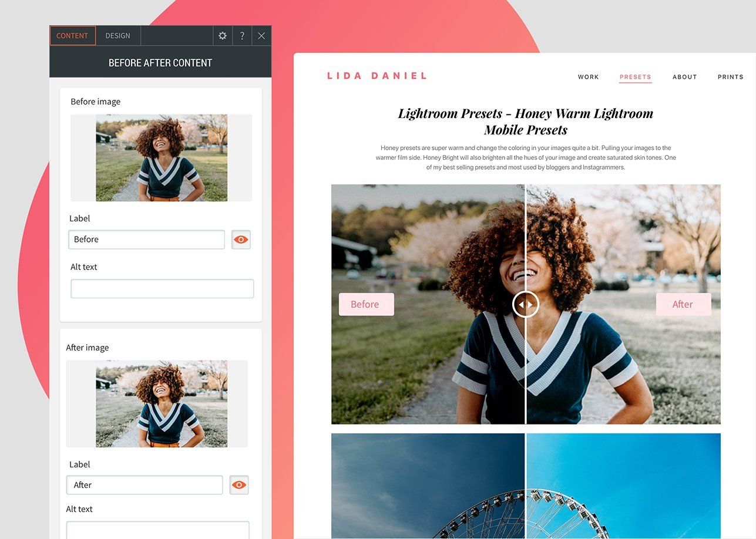Focus the After image Alt text field
This screenshot has height=539, width=756.
157,530
